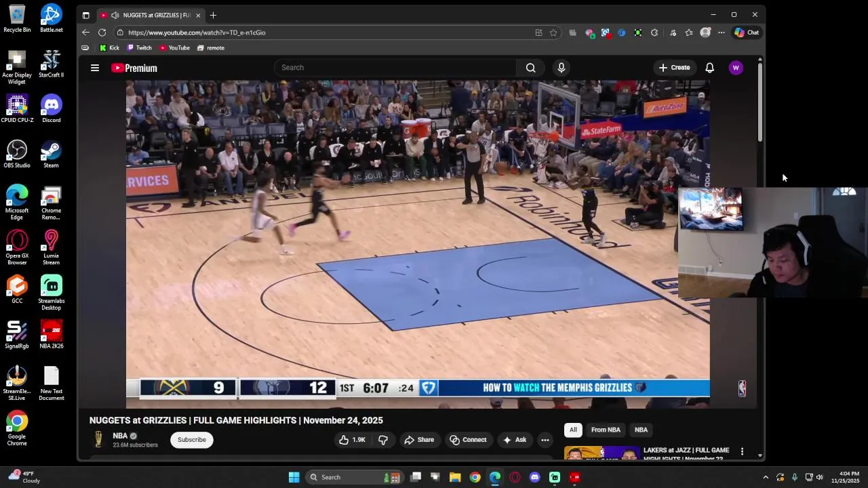Select the All filter chip

[573, 430]
